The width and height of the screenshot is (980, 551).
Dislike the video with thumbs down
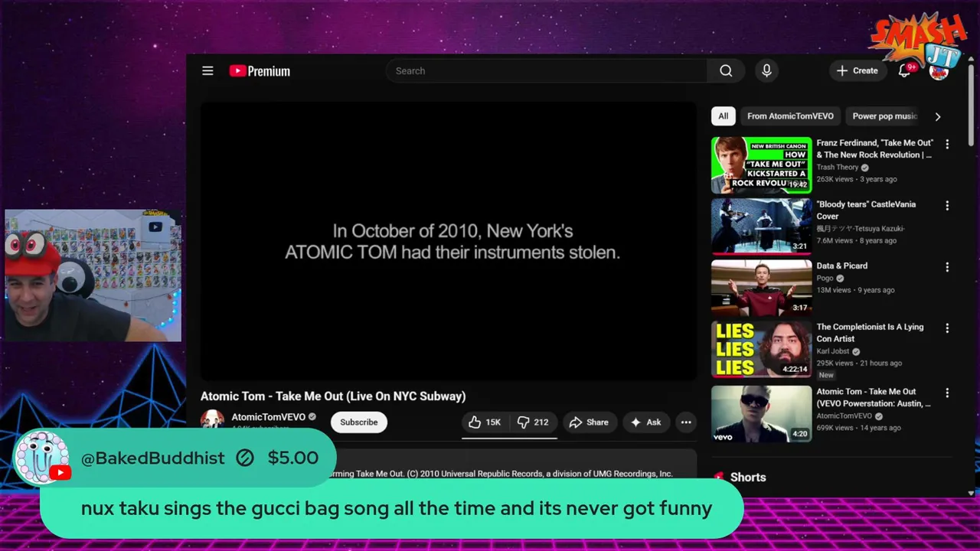(x=533, y=422)
